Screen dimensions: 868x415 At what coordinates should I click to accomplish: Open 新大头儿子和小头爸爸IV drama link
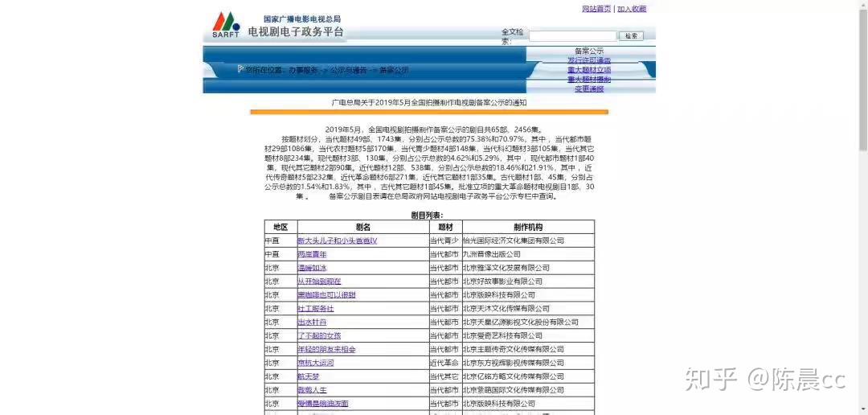click(x=337, y=241)
